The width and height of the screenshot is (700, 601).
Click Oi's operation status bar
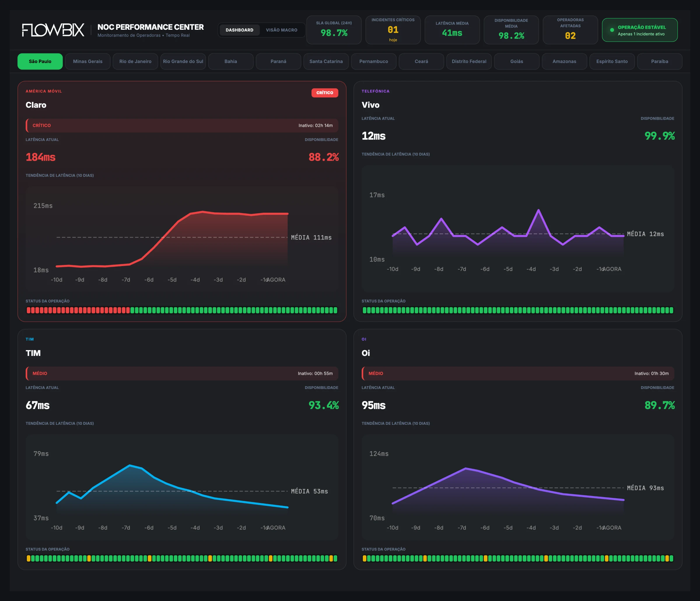[x=518, y=558]
